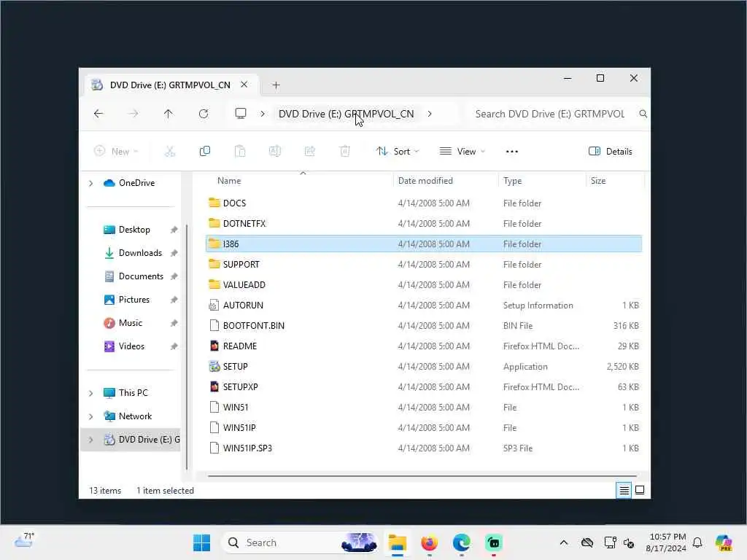
Task: Click the Delete trash icon
Action: [x=345, y=152]
